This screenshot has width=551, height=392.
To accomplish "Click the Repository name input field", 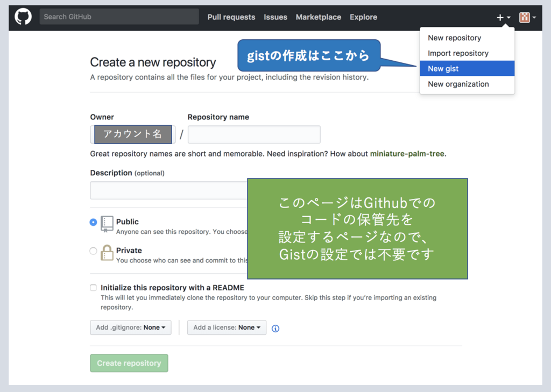I will (254, 134).
